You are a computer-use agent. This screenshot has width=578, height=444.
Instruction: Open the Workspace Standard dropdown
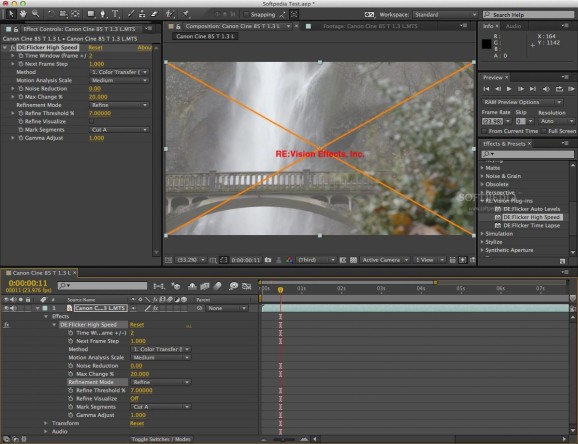445,15
